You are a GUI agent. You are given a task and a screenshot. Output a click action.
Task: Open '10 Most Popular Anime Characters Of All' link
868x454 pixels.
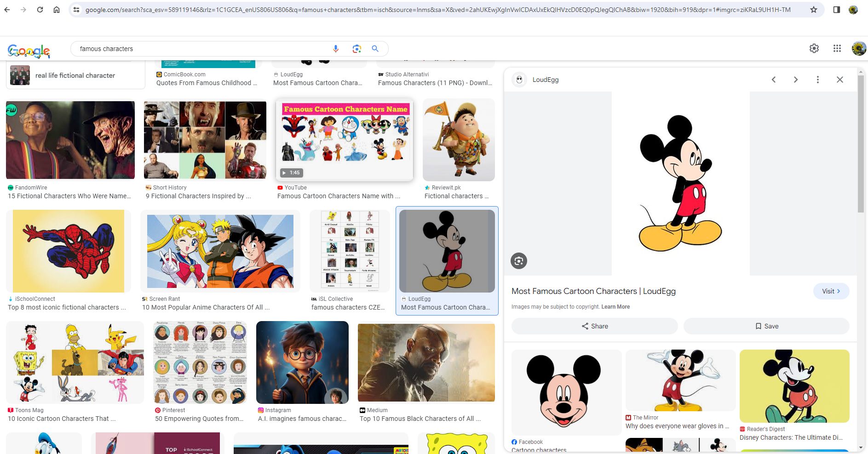click(x=206, y=307)
